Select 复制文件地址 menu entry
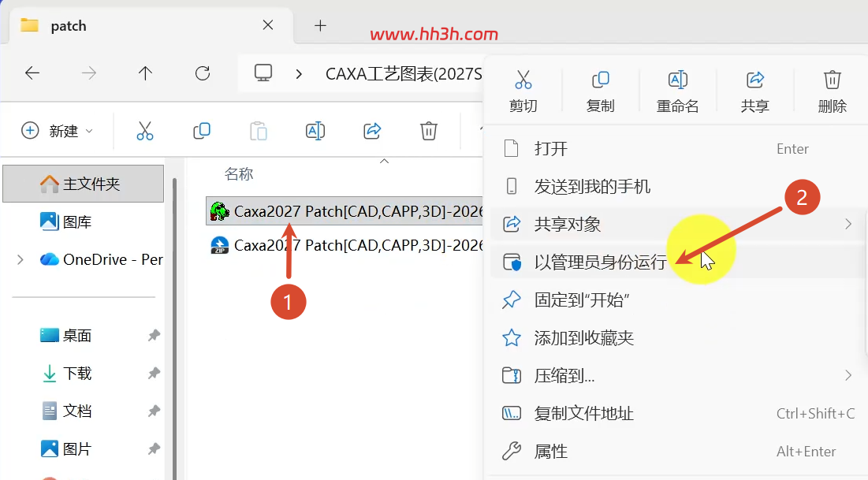Image resolution: width=868 pixels, height=480 pixels. [676, 414]
